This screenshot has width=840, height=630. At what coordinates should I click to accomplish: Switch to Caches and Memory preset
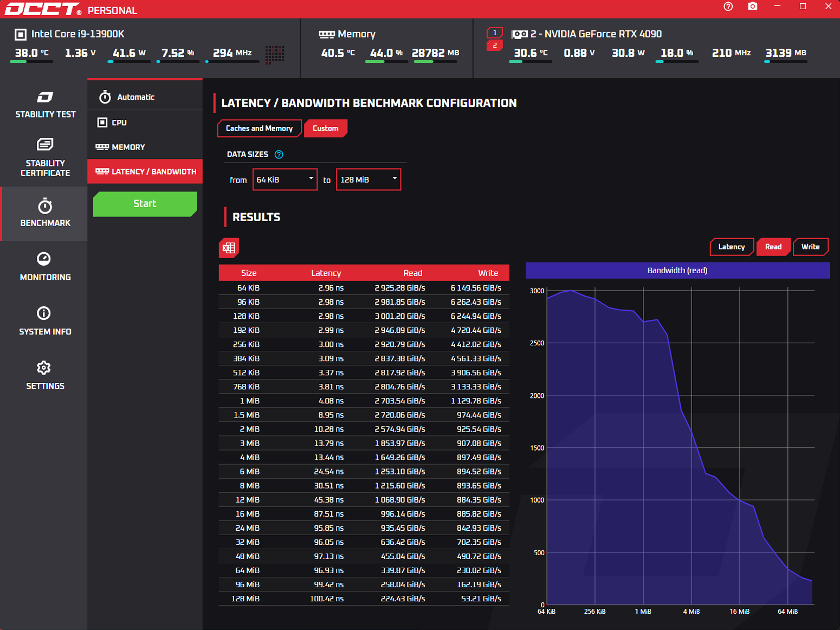(x=259, y=128)
